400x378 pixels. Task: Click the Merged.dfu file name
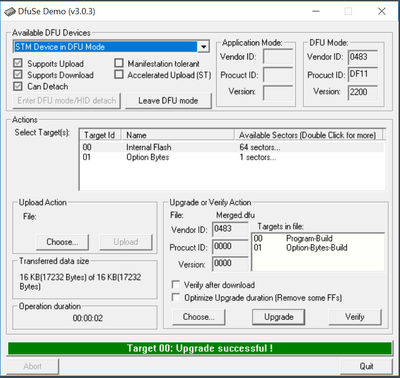tap(236, 215)
